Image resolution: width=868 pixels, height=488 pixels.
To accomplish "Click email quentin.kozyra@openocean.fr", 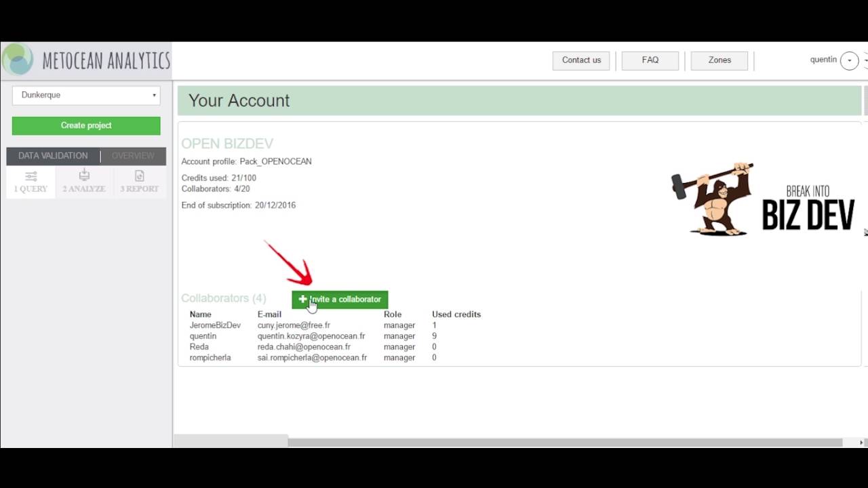I will 311,336.
